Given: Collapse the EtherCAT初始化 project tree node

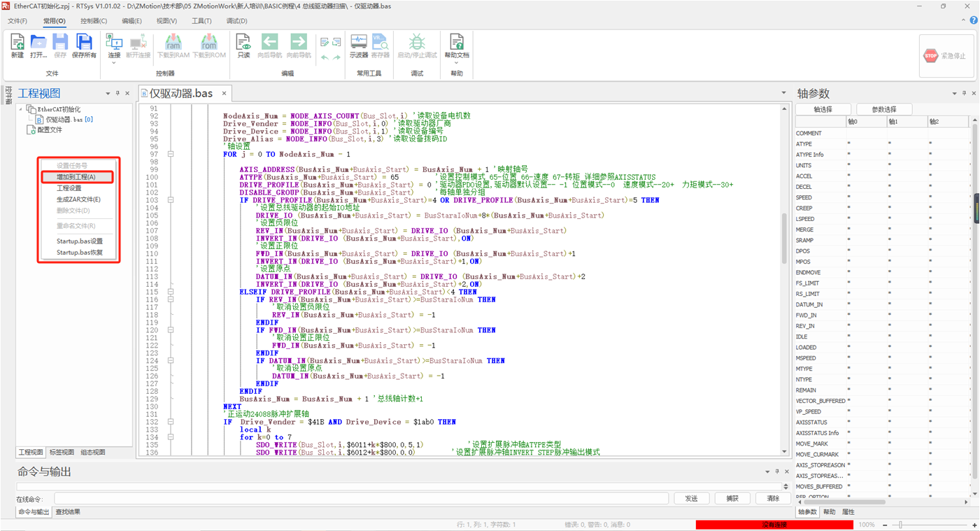Looking at the screenshot, I should pos(21,109).
